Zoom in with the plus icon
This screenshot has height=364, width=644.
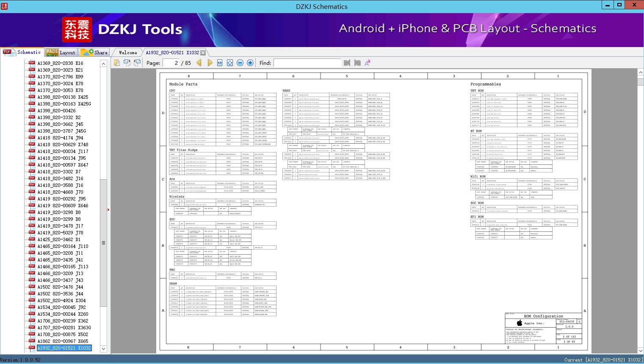250,63
